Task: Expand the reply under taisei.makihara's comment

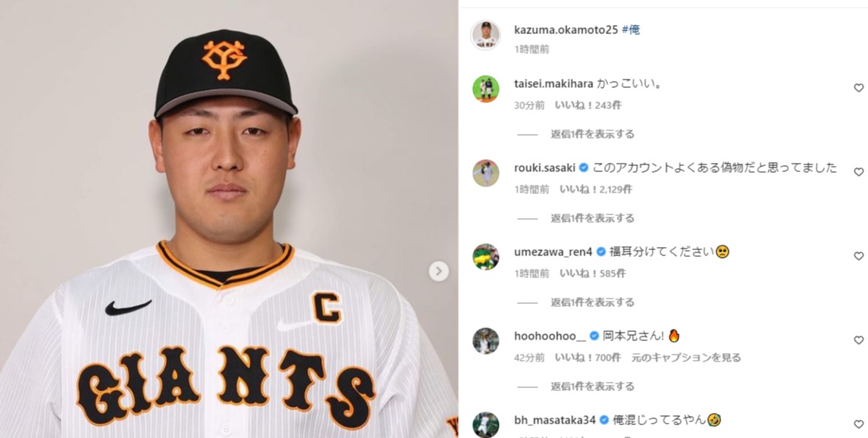Action: [592, 134]
